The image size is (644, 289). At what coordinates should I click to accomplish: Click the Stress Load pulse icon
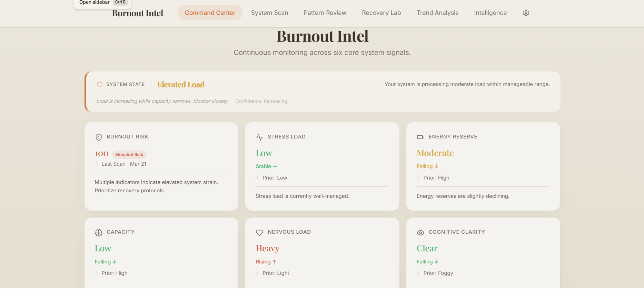click(259, 137)
